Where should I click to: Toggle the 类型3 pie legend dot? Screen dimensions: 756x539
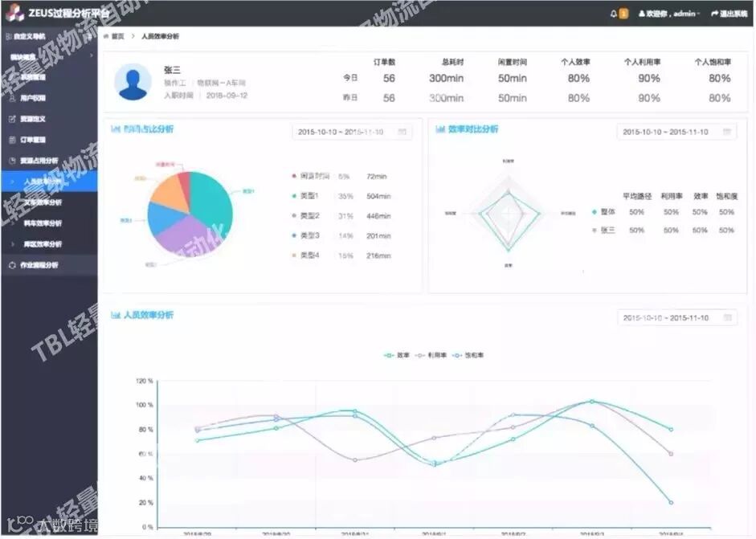293,235
